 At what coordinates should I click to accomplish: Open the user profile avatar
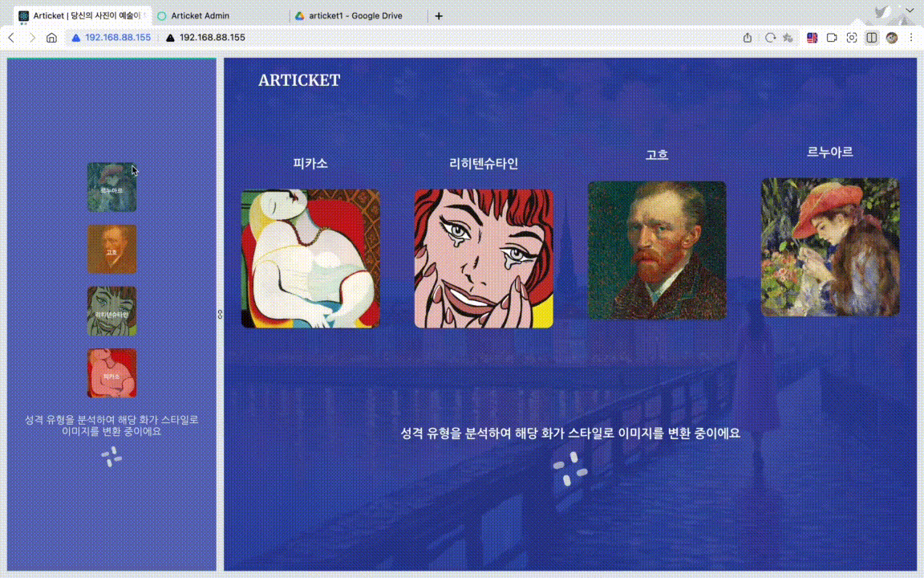pyautogui.click(x=892, y=38)
